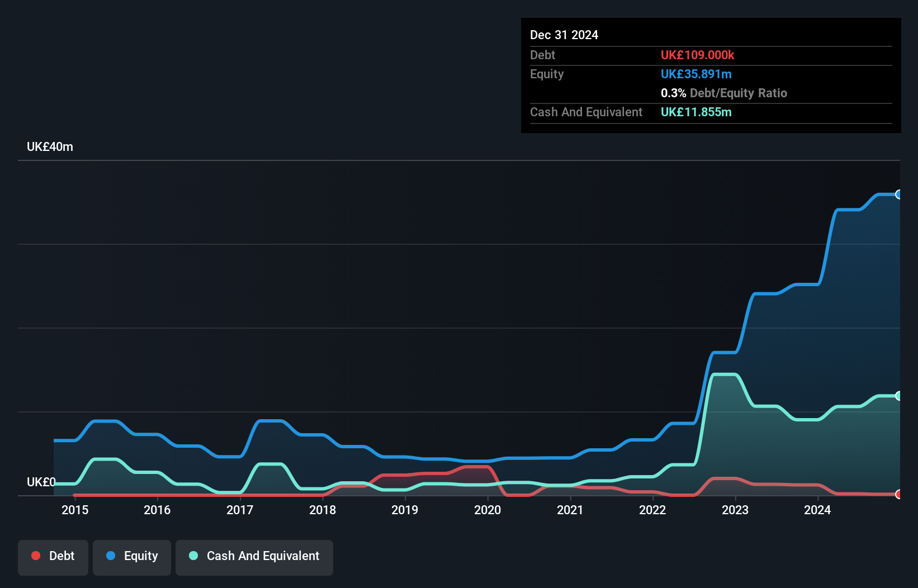
Task: Click the UK£40m y-axis label
Action: point(50,146)
